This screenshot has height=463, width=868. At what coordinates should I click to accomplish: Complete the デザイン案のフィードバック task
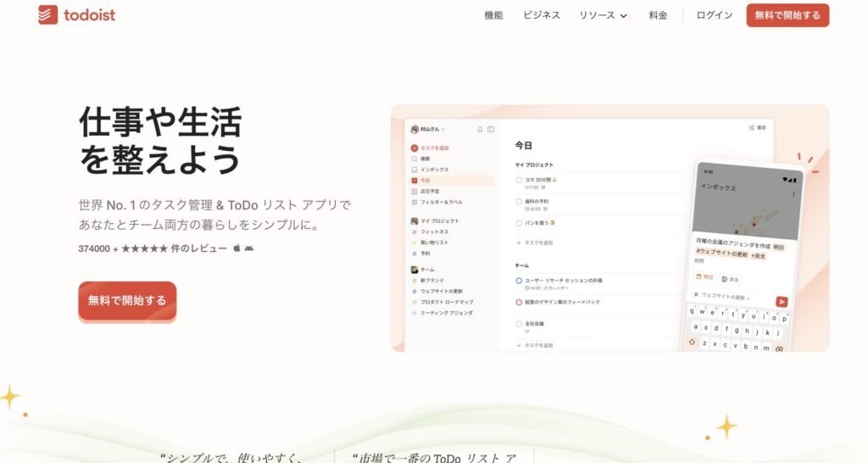519,303
